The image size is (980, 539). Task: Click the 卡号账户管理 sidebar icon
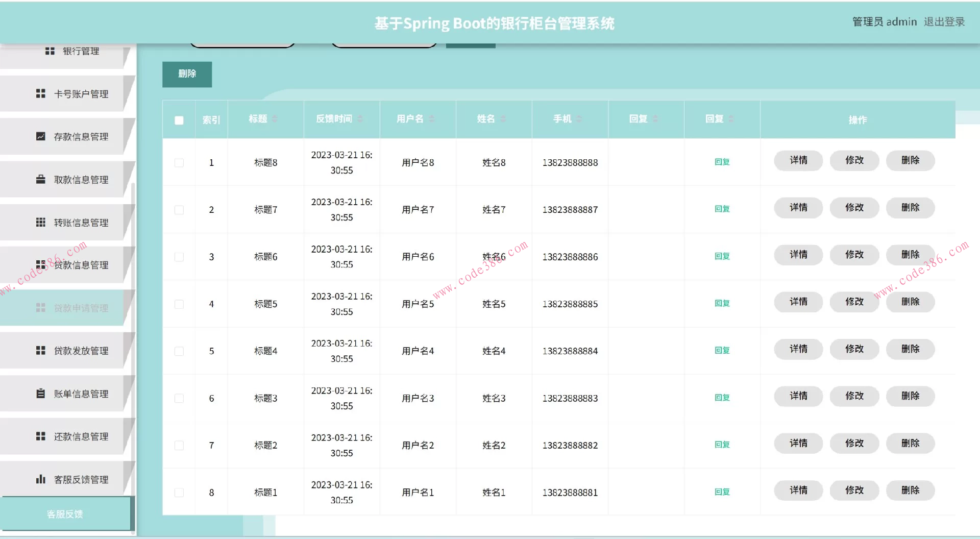pyautogui.click(x=42, y=93)
